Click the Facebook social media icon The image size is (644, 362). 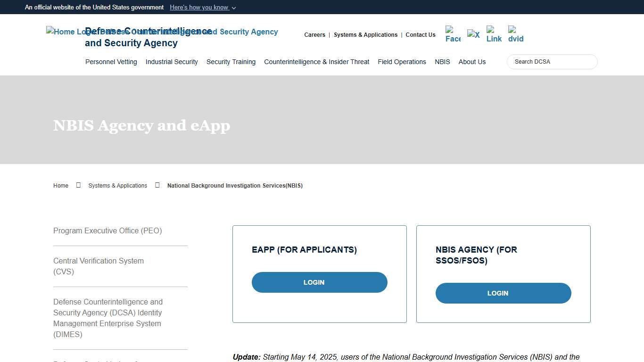(x=453, y=34)
